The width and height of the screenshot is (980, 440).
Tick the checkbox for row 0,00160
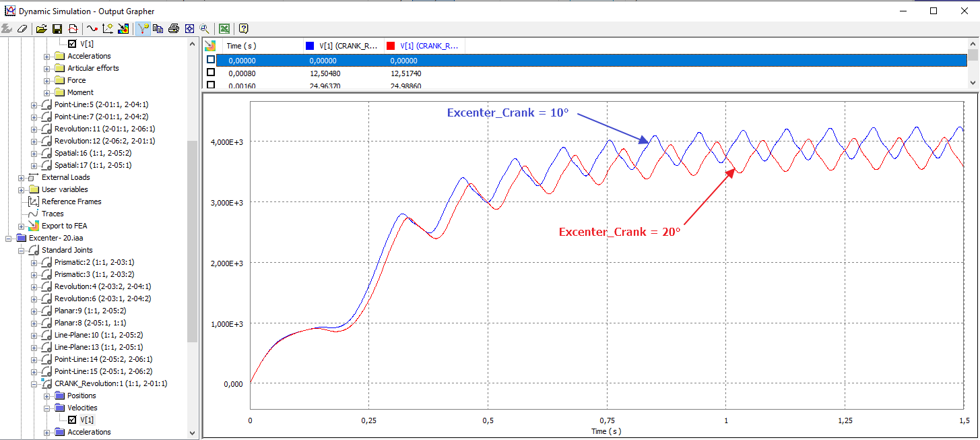pyautogui.click(x=211, y=85)
